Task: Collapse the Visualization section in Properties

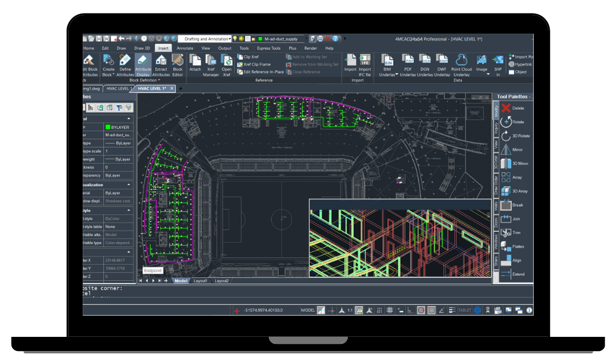Action: point(129,185)
